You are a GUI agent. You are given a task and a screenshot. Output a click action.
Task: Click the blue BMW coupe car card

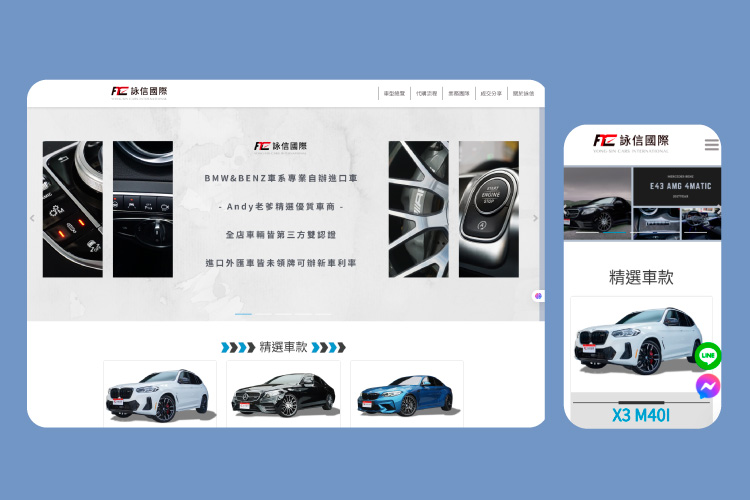coord(407,394)
